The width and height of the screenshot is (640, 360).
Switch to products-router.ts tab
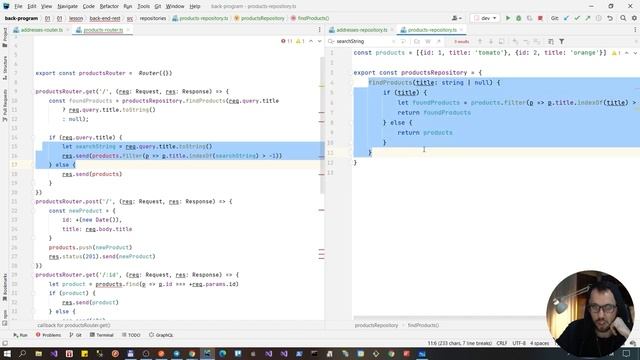click(x=103, y=30)
